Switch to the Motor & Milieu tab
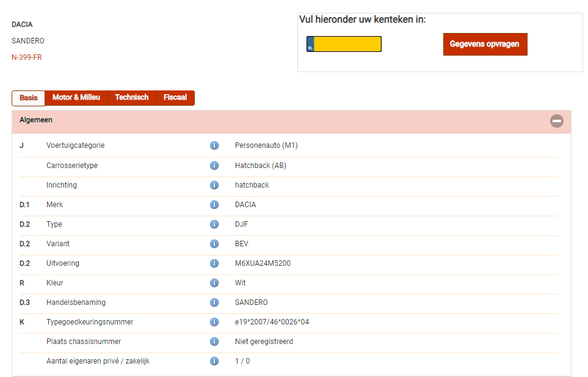The width and height of the screenshot is (588, 377). click(76, 98)
